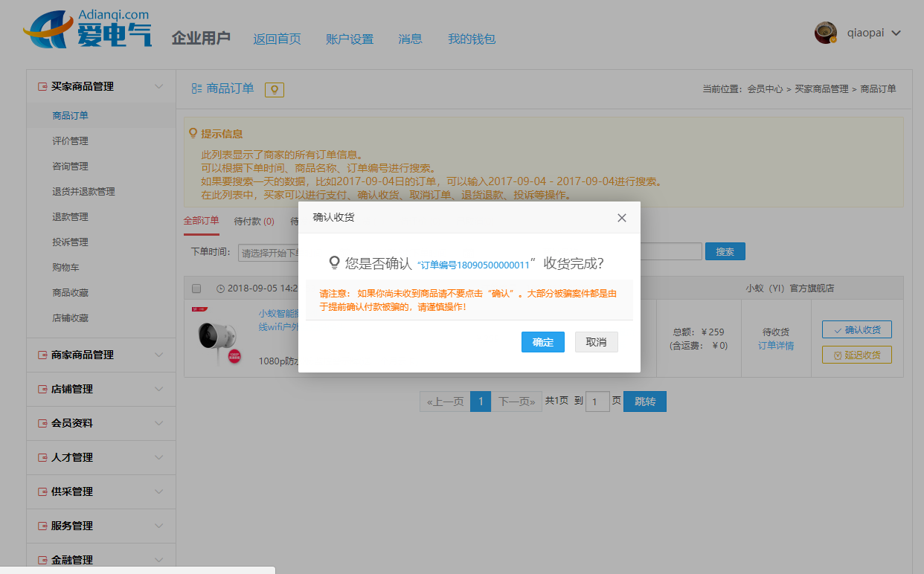Click the lightbulb tip icon beside 商品订单
This screenshot has height=574, width=924.
click(x=275, y=89)
